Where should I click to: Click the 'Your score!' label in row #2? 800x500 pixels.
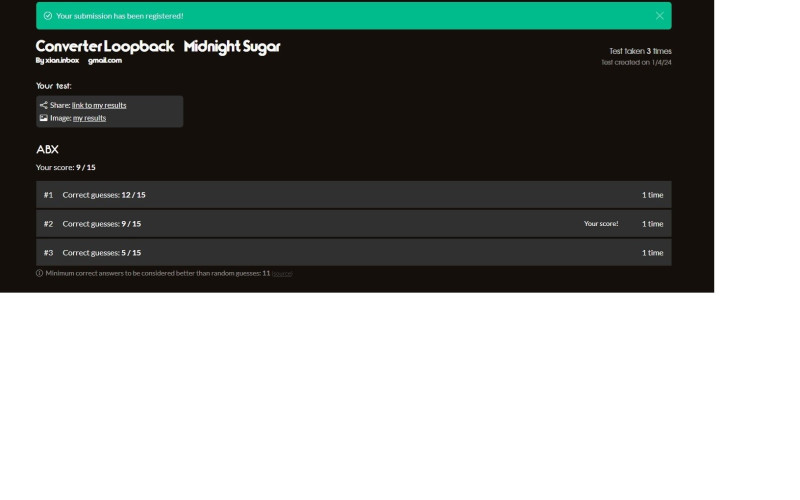[601, 223]
